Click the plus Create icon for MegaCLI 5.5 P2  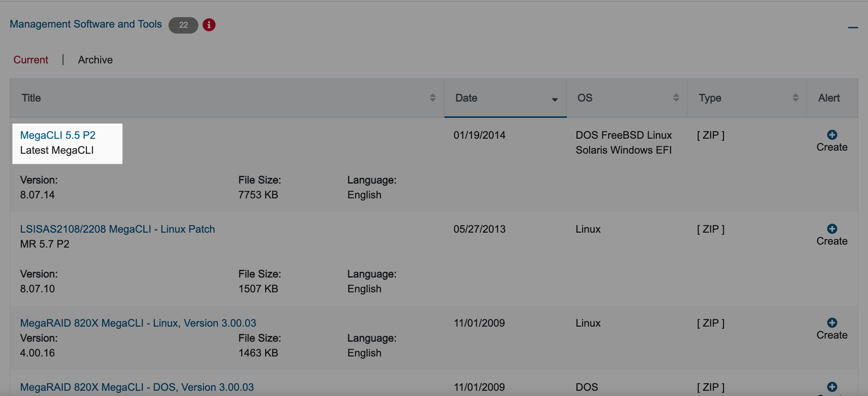(832, 135)
